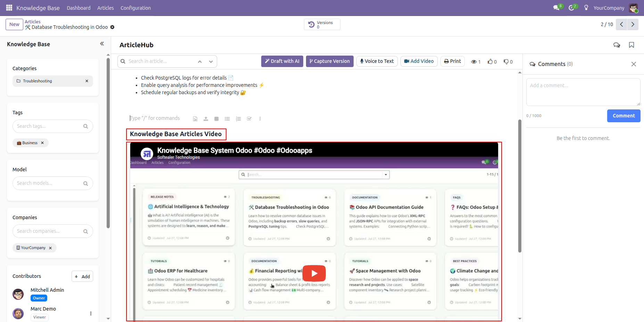Screen dimensions: 644x322
Task: Click the Articles breadcrumb link
Action: [x=32, y=22]
